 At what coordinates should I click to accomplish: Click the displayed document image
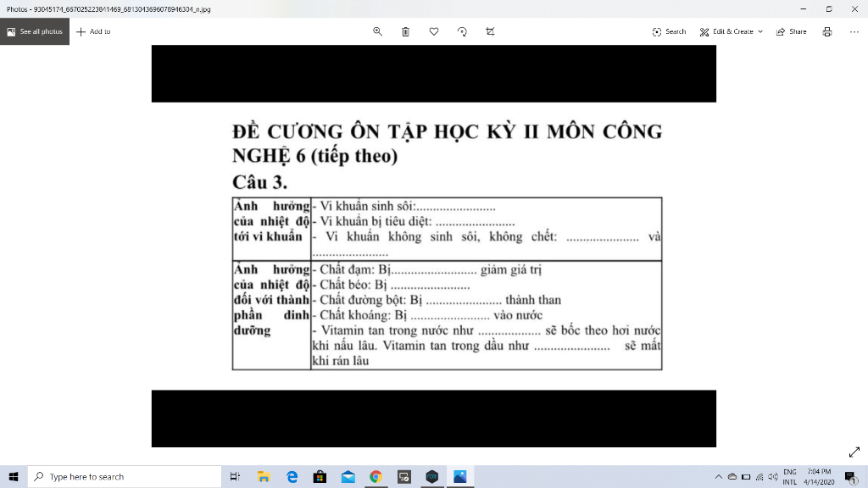[434, 247]
